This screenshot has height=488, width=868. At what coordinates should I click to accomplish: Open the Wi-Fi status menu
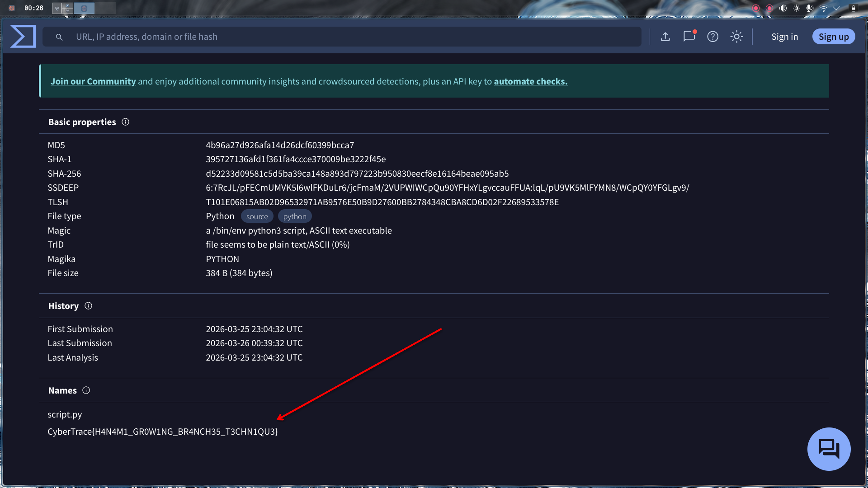pos(824,8)
